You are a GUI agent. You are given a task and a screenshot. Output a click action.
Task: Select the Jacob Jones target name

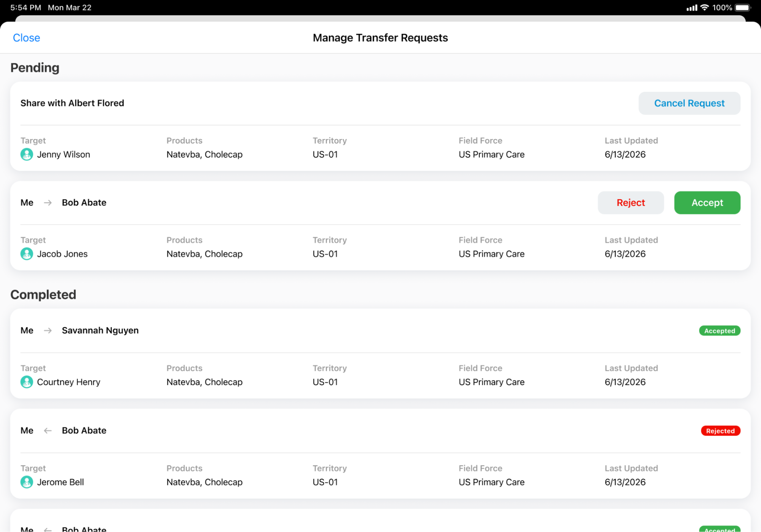pyautogui.click(x=62, y=254)
